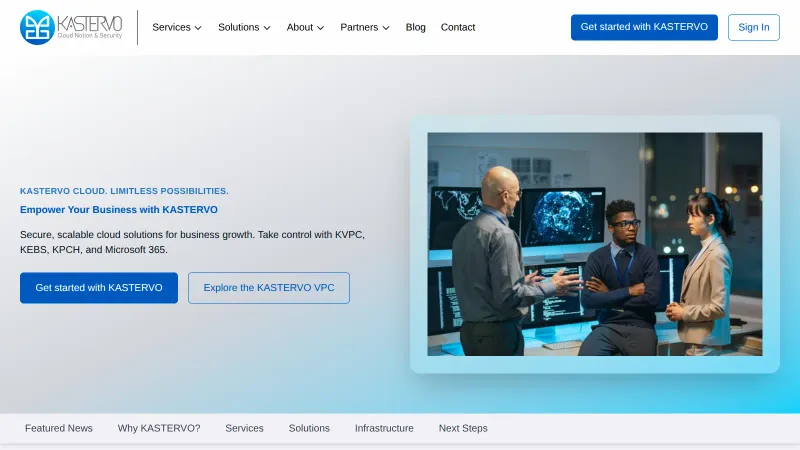Open the Partners dropdown menu
800x450 pixels.
pos(364,27)
